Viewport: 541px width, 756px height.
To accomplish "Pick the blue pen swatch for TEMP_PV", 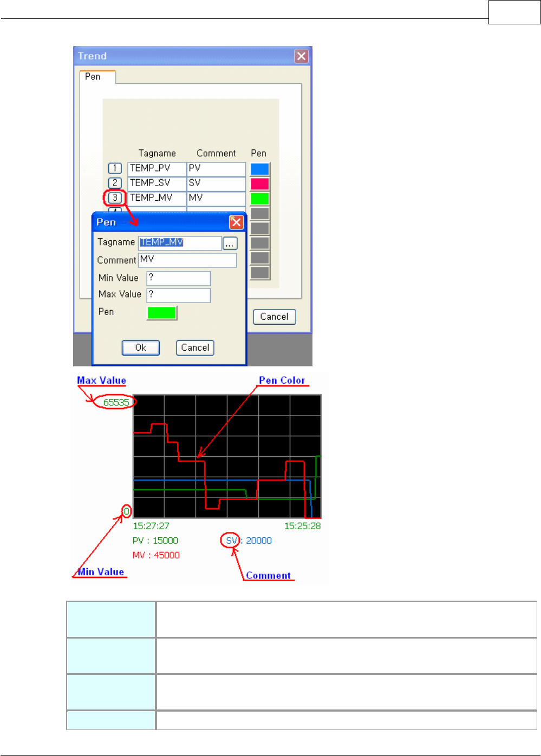I will [x=260, y=169].
